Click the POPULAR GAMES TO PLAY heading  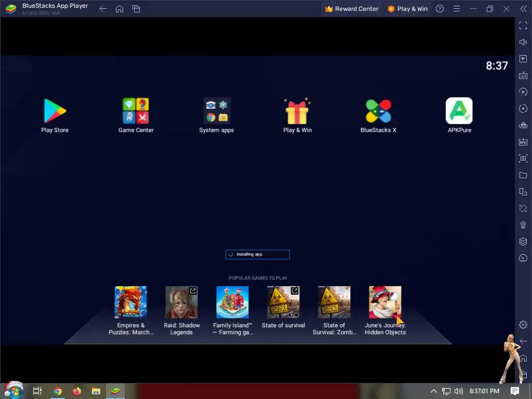click(x=258, y=278)
